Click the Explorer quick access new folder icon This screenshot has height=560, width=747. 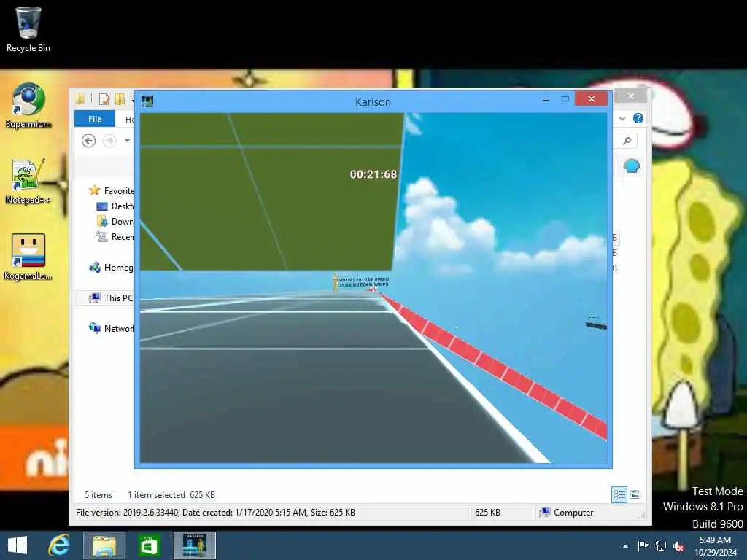pos(120,99)
